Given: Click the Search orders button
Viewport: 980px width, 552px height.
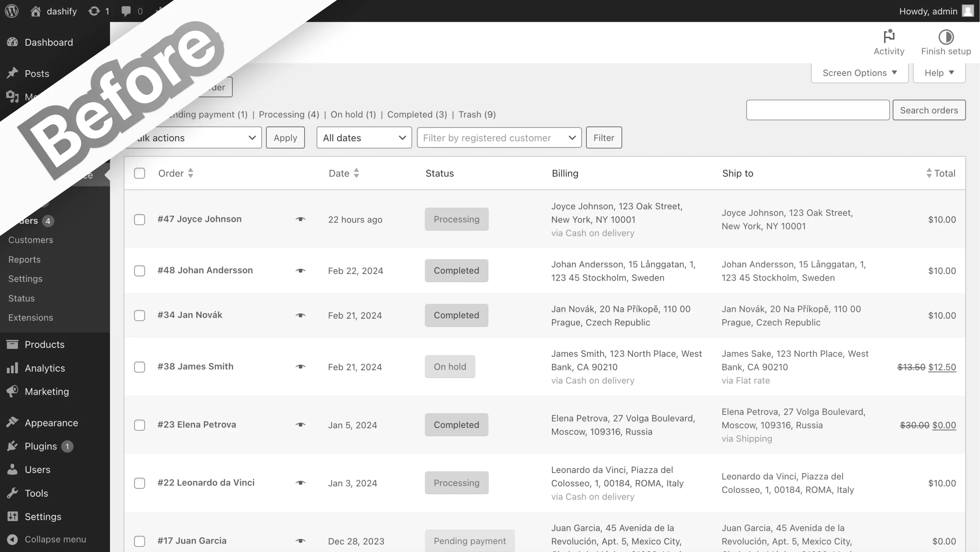Looking at the screenshot, I should tap(929, 110).
